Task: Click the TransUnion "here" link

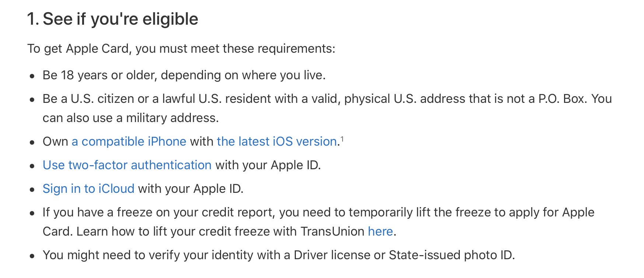Action: (x=381, y=232)
